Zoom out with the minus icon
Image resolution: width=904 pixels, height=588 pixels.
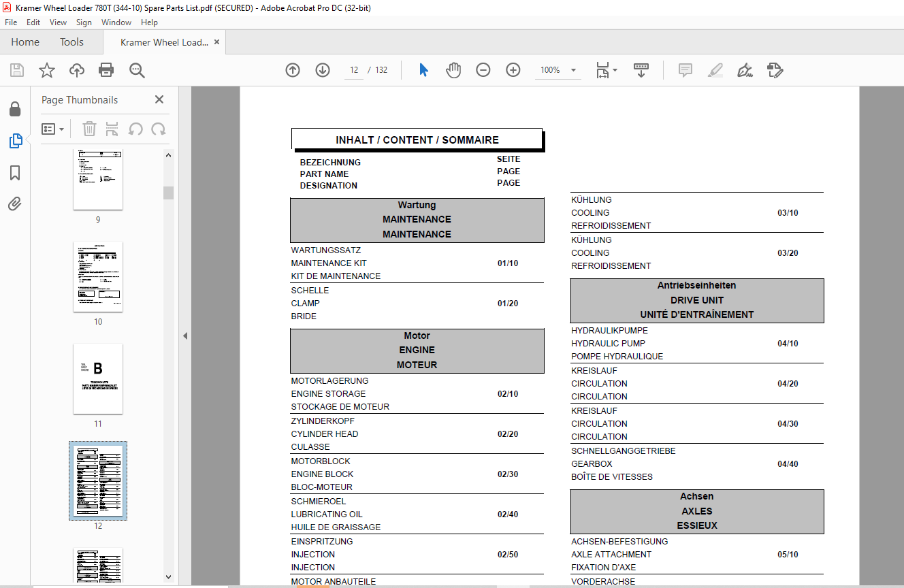click(x=483, y=70)
